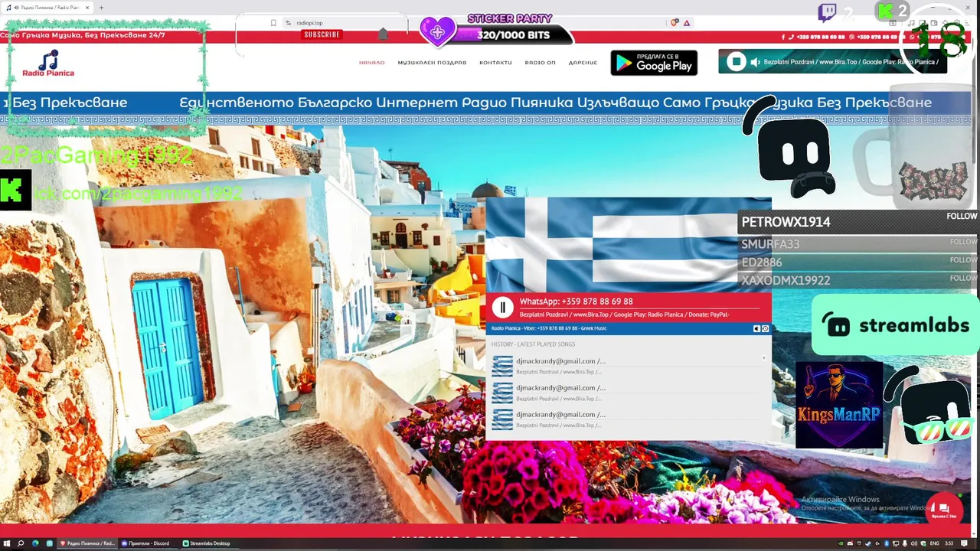This screenshot has width=980, height=551.
Task: Click ED2886 follower name
Action: [x=762, y=262]
